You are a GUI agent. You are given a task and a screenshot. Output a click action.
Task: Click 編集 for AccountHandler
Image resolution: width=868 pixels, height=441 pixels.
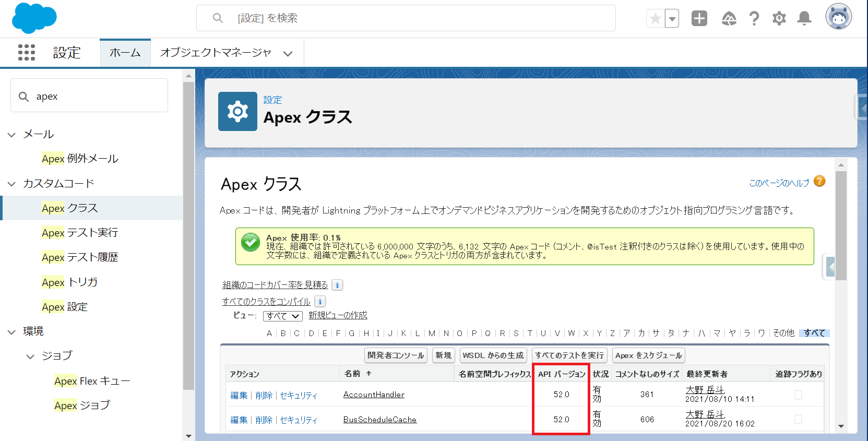tap(239, 396)
